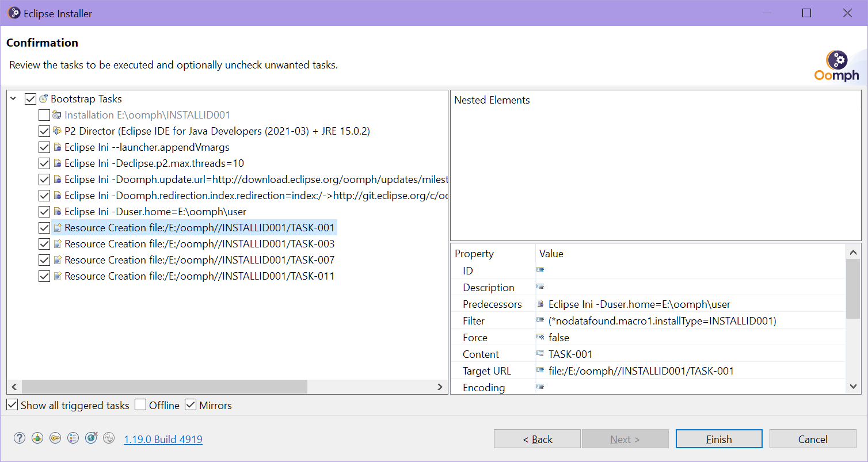Click the Installation E:\oomph\INSTALLID001 row icon
The width and height of the screenshot is (868, 462).
[x=57, y=115]
